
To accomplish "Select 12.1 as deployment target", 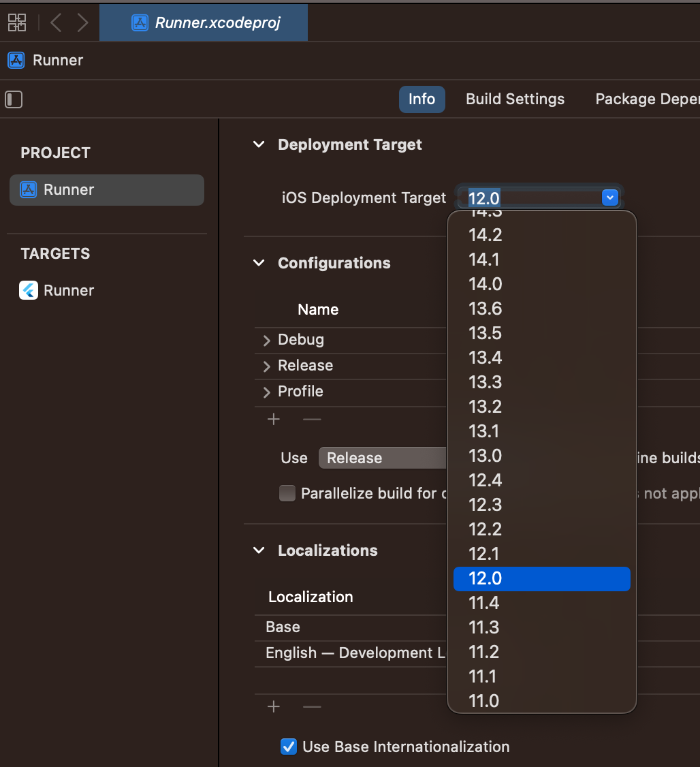I will pyautogui.click(x=541, y=554).
